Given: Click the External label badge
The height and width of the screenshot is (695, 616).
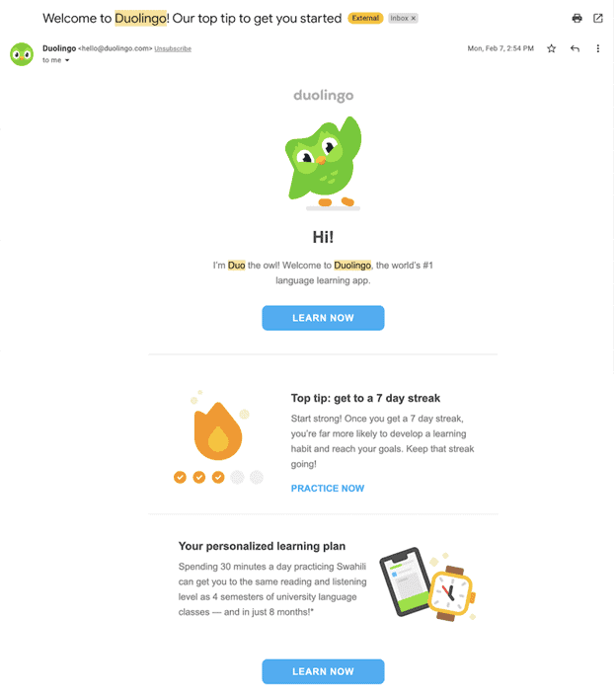Looking at the screenshot, I should point(365,18).
